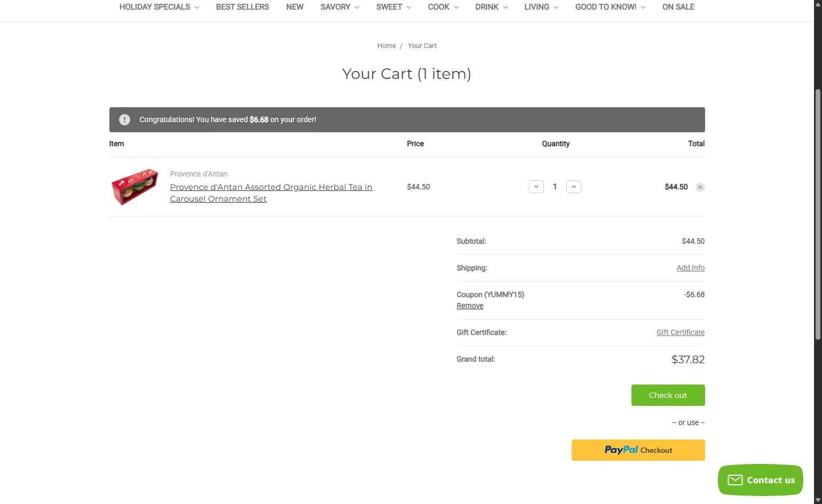Decrease quantity of herbal tea set
The width and height of the screenshot is (822, 504).
(536, 187)
